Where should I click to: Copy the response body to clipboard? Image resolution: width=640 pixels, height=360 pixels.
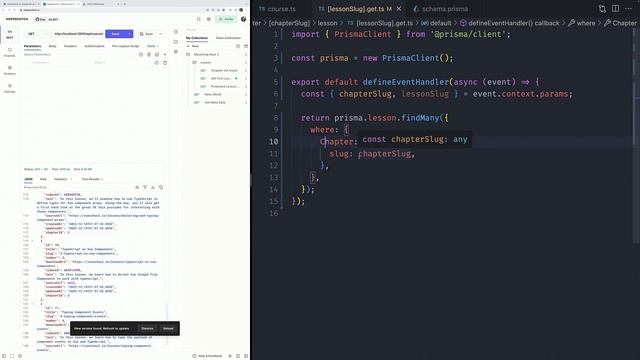click(x=161, y=187)
